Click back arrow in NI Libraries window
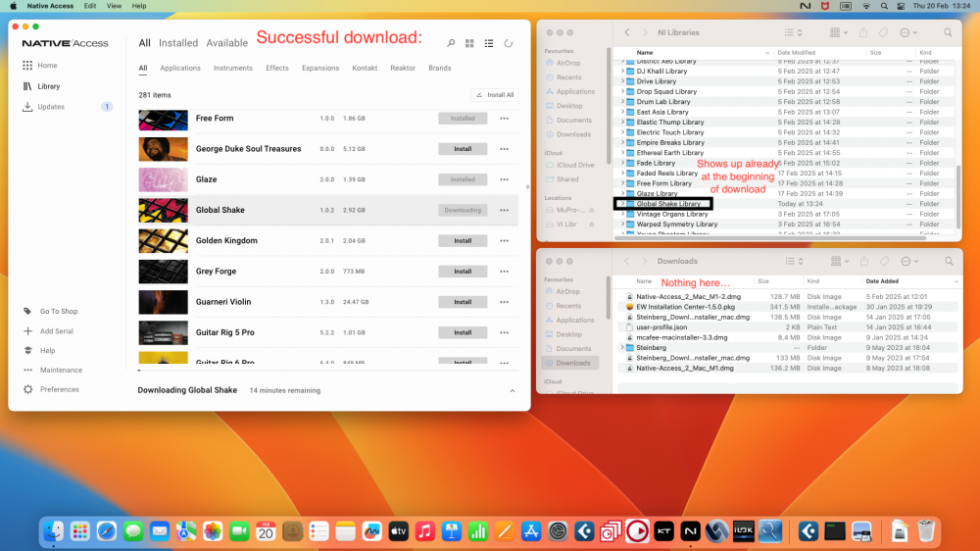The width and height of the screenshot is (980, 551). [627, 32]
